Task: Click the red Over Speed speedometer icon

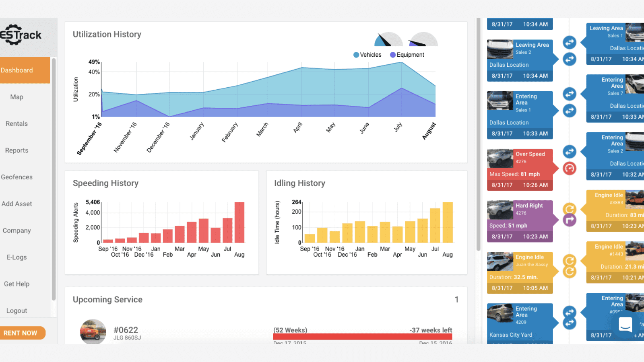Action: [x=570, y=168]
